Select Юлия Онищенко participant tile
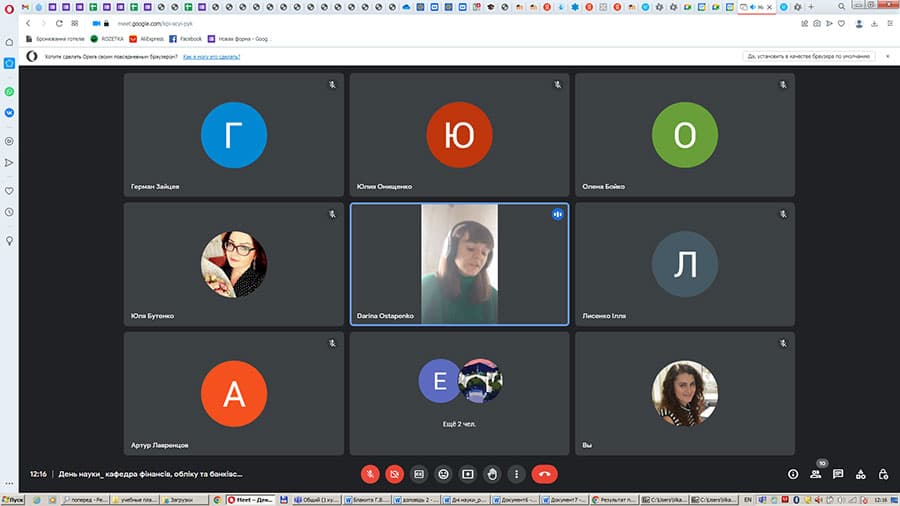This screenshot has width=900, height=506. pos(459,135)
